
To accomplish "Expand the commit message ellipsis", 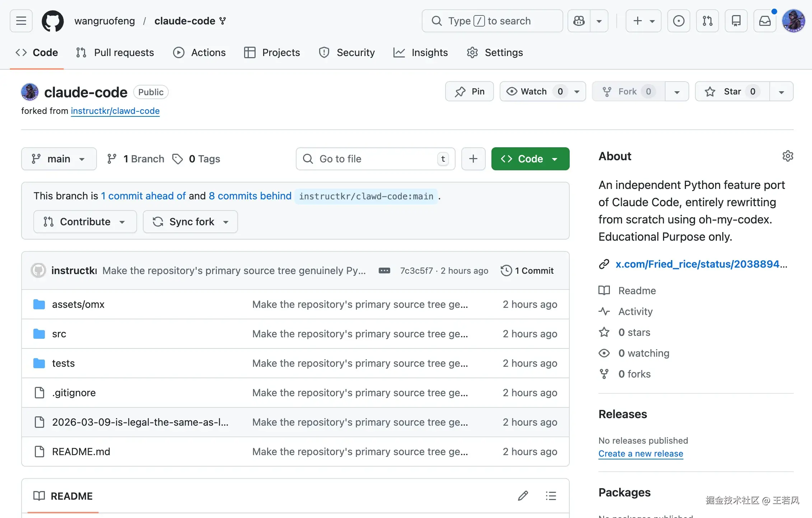I will (x=384, y=270).
